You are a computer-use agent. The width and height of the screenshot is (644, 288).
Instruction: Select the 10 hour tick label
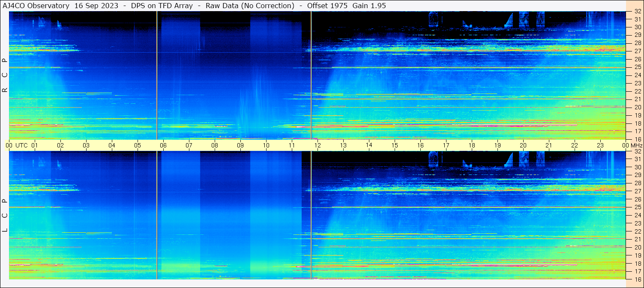pyautogui.click(x=266, y=145)
